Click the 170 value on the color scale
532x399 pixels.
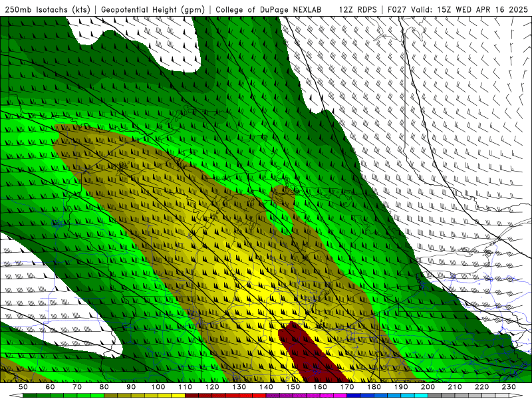tap(346, 387)
